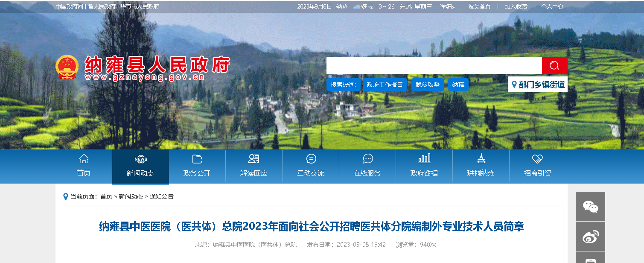Open the 互动交流 navigation tab

point(311,167)
